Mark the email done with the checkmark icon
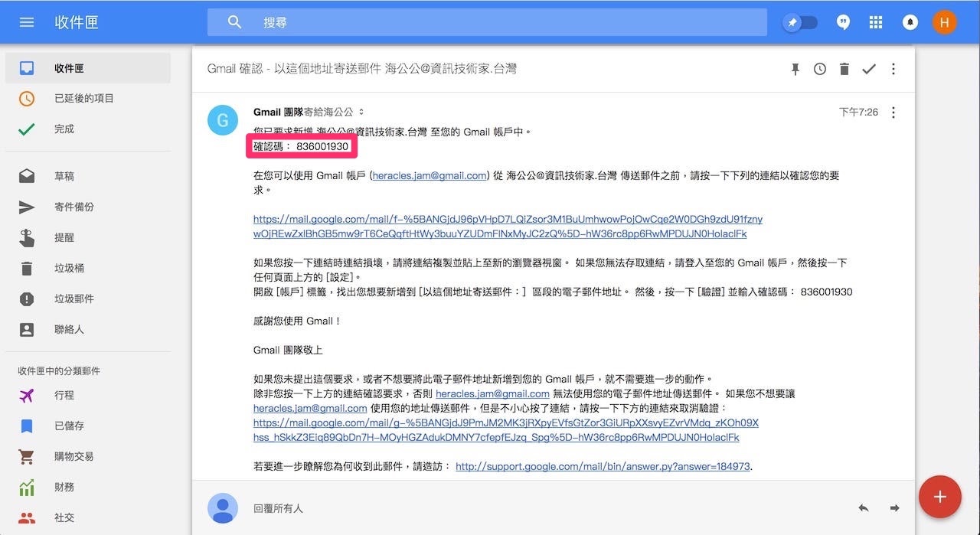This screenshot has height=535, width=980. [868, 69]
